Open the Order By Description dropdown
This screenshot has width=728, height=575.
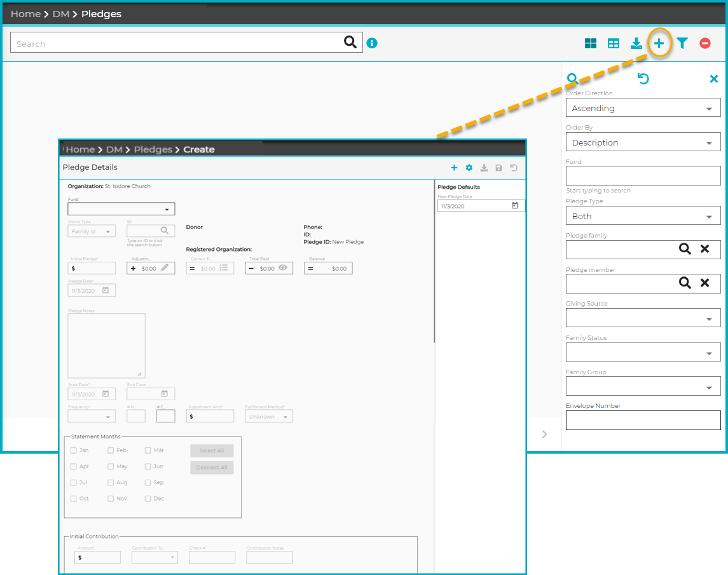(x=643, y=142)
